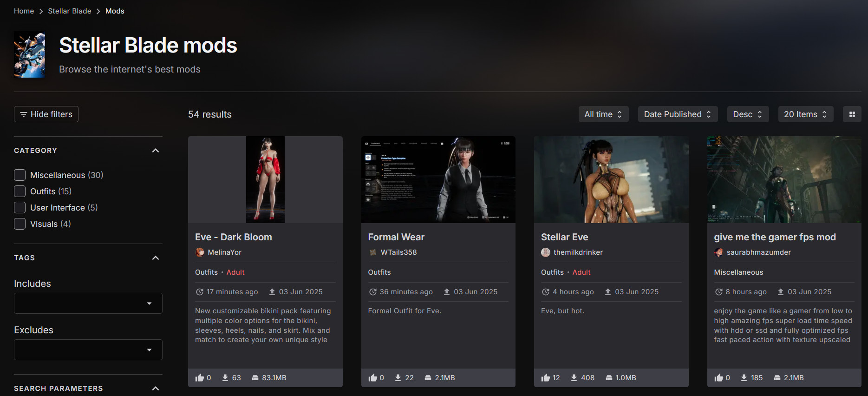Like the Stellar Eve mod with thumbs up
This screenshot has width=868, height=396.
coord(546,378)
